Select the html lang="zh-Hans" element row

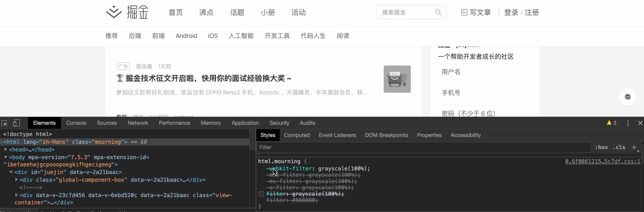(124, 142)
